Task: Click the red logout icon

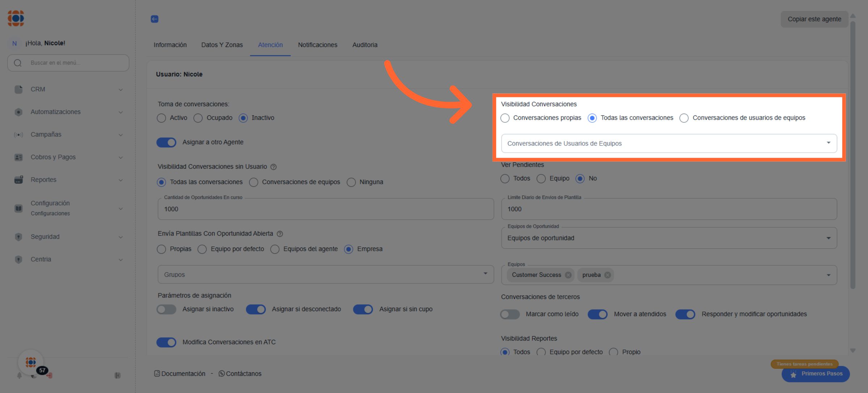Action: [x=50, y=376]
